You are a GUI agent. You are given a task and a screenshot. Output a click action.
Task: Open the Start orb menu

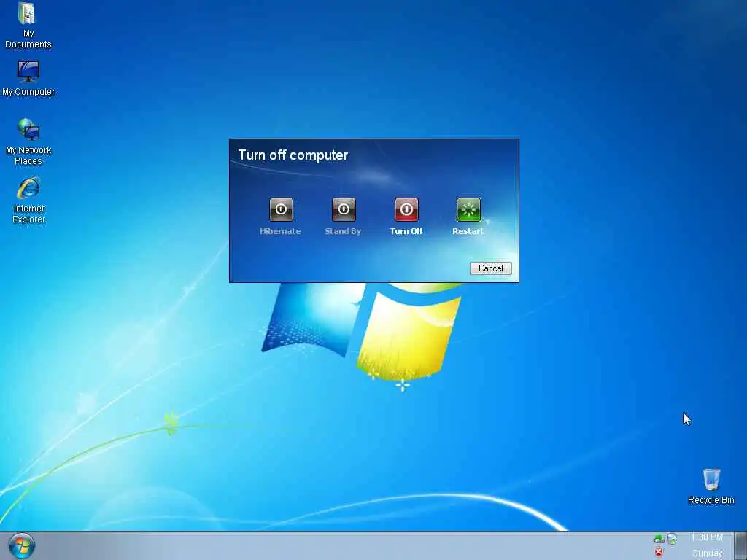click(x=21, y=545)
